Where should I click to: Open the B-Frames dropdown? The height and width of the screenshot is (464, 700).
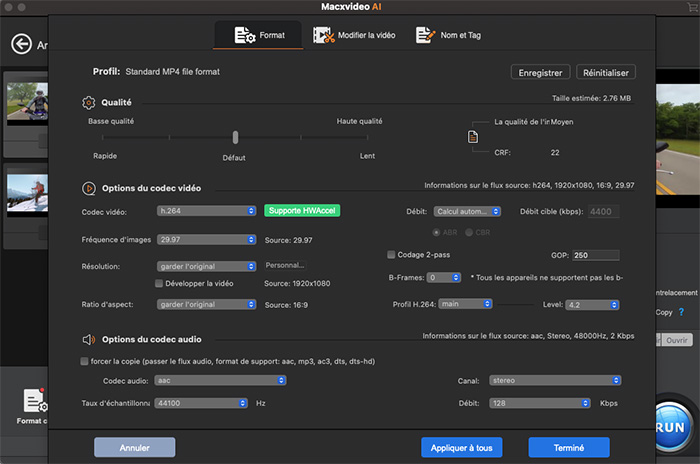tap(444, 278)
